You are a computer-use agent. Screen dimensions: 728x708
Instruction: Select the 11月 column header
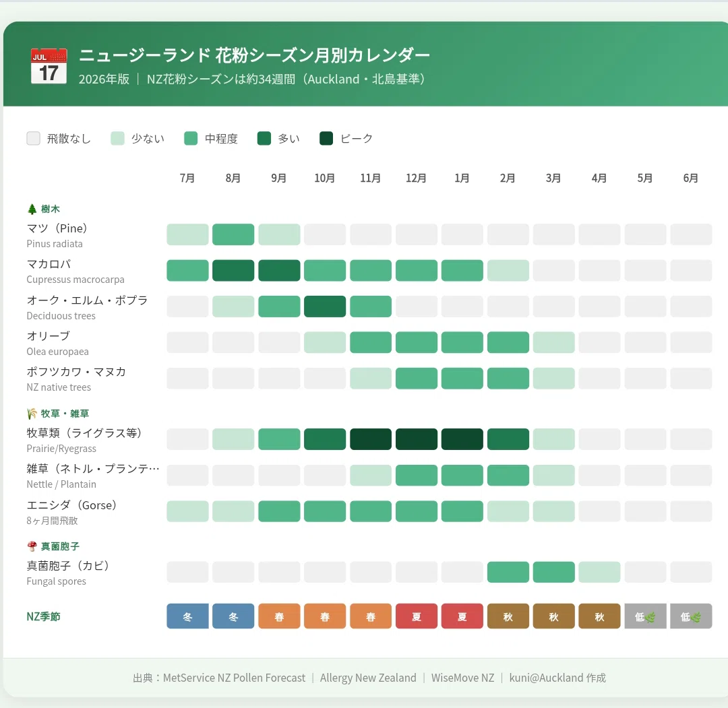click(371, 178)
